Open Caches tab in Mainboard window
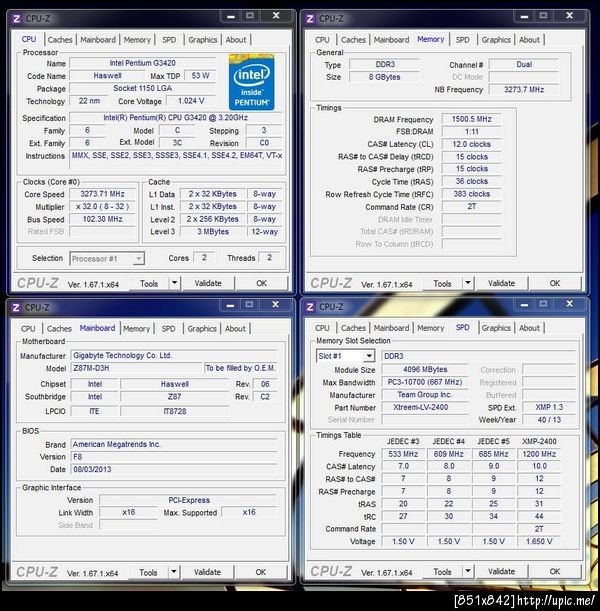This screenshot has width=600, height=611. pos(59,328)
